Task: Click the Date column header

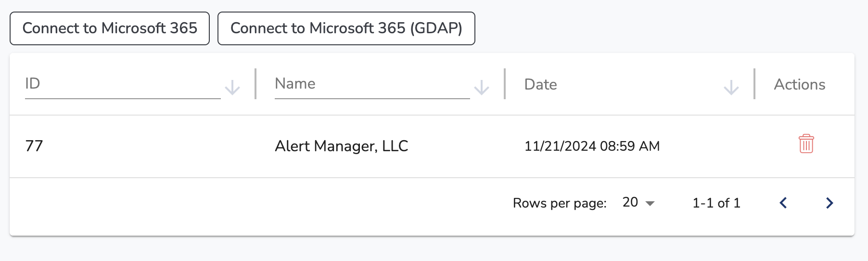Action: 540,84
